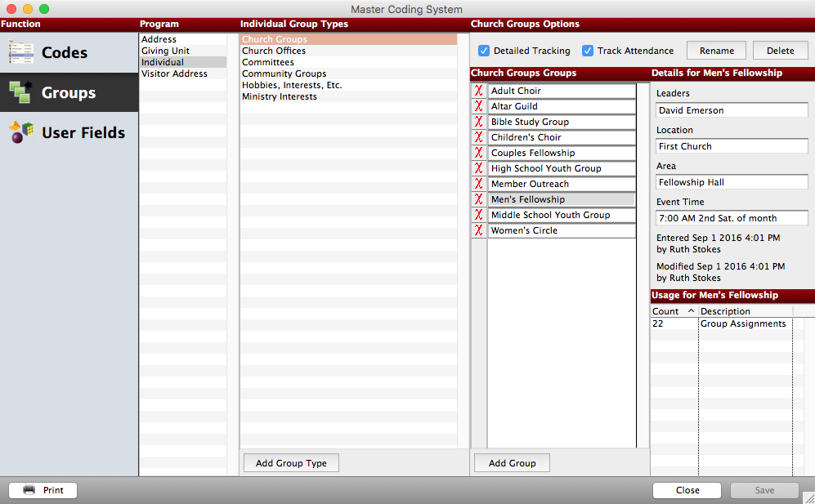The height and width of the screenshot is (504, 815).
Task: Click the Event Time text field
Action: coord(732,218)
